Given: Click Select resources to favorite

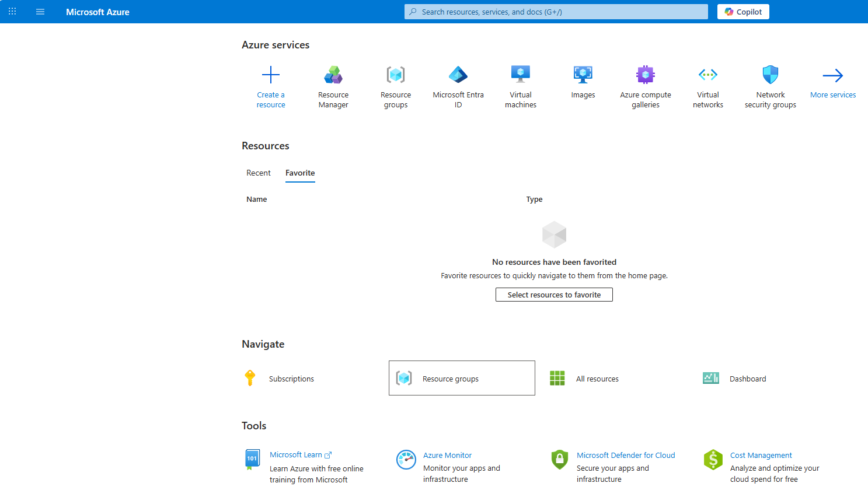Looking at the screenshot, I should click(553, 295).
